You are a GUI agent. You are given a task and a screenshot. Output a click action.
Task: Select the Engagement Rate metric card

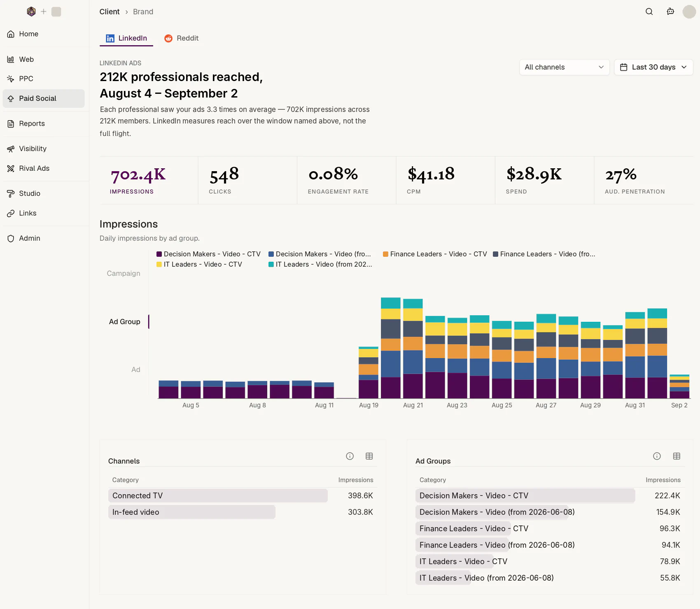346,180
